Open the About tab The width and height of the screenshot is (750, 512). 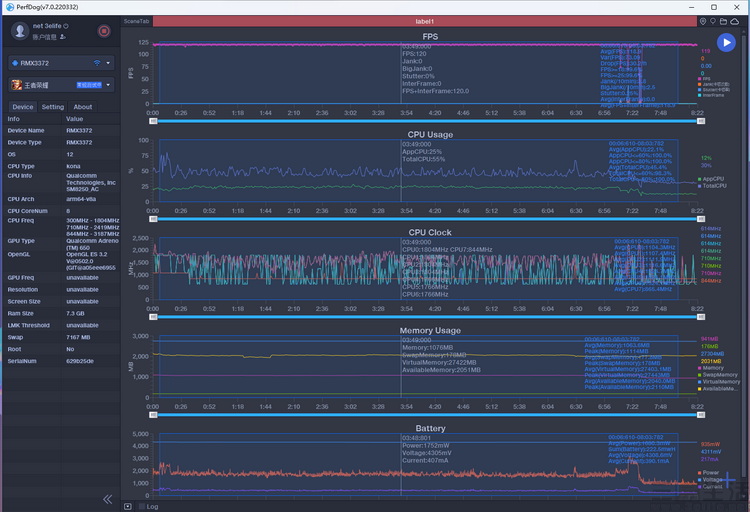(82, 107)
